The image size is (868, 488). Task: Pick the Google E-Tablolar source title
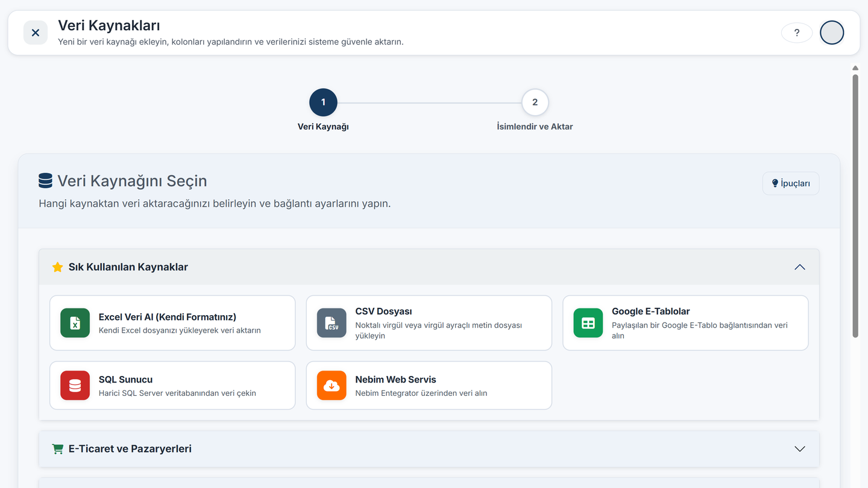pos(651,311)
